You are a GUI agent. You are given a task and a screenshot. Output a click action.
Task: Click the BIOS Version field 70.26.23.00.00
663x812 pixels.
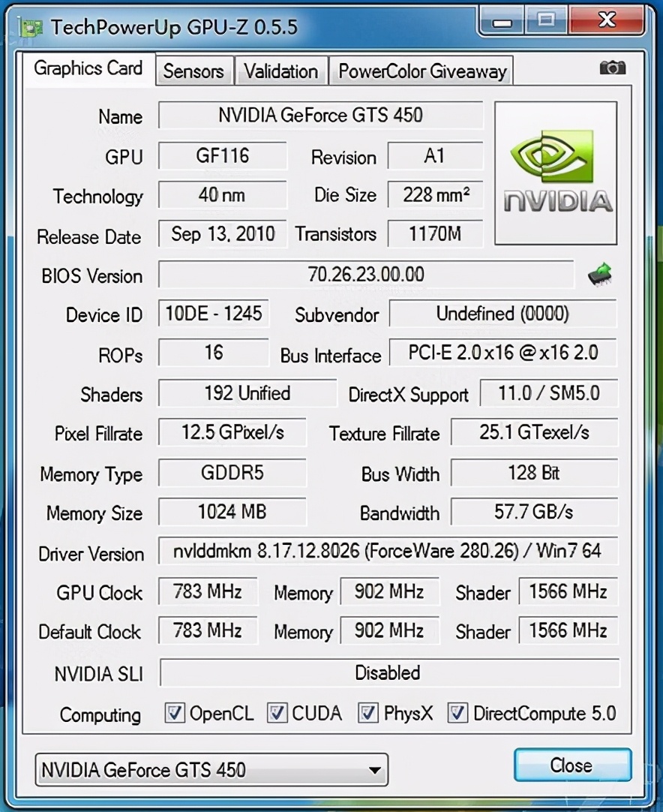(x=366, y=275)
